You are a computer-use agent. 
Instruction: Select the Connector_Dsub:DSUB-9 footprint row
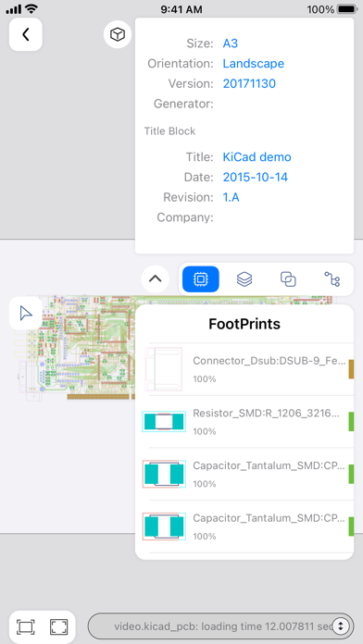pos(244,369)
